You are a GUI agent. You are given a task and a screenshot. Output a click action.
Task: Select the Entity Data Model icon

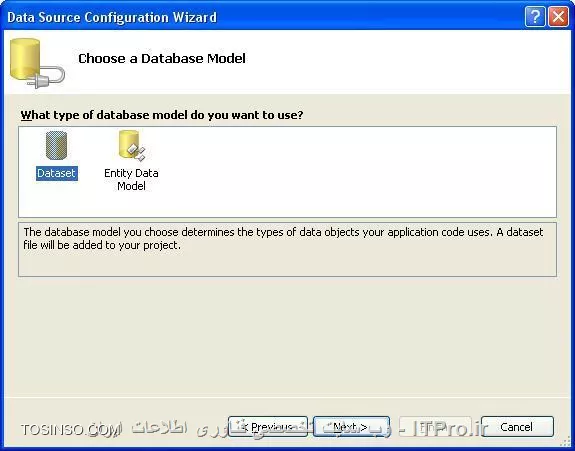coord(132,146)
